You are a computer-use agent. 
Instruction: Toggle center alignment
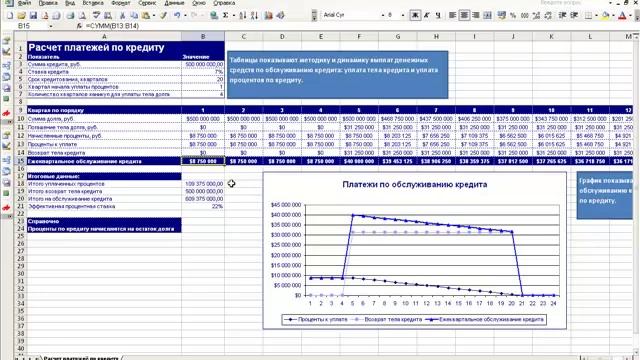464,16
